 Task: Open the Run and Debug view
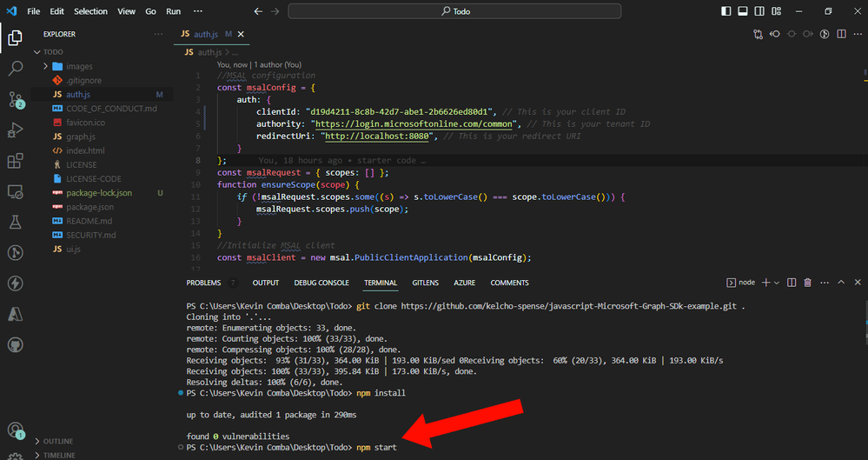tap(16, 130)
